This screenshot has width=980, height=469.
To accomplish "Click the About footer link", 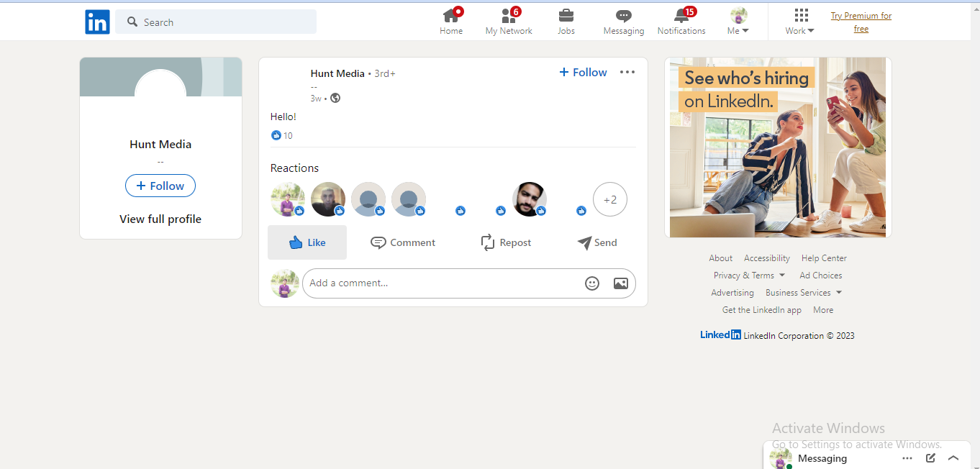I will (720, 258).
